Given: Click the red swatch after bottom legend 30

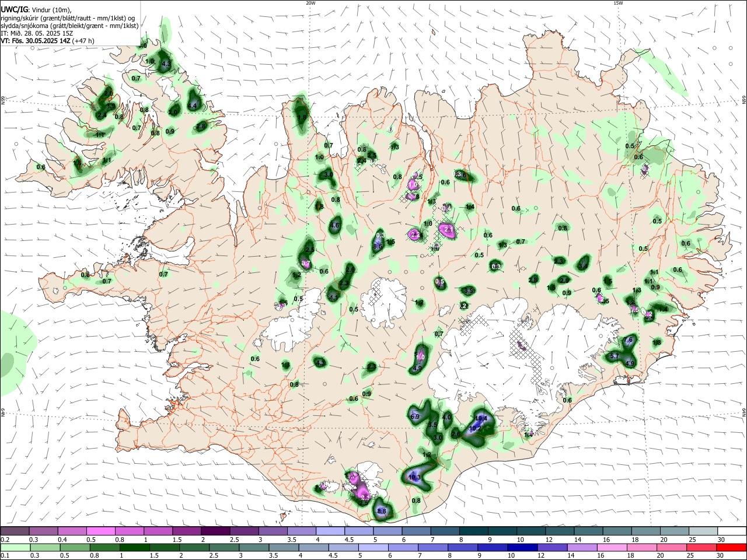Looking at the screenshot, I should click(731, 548).
